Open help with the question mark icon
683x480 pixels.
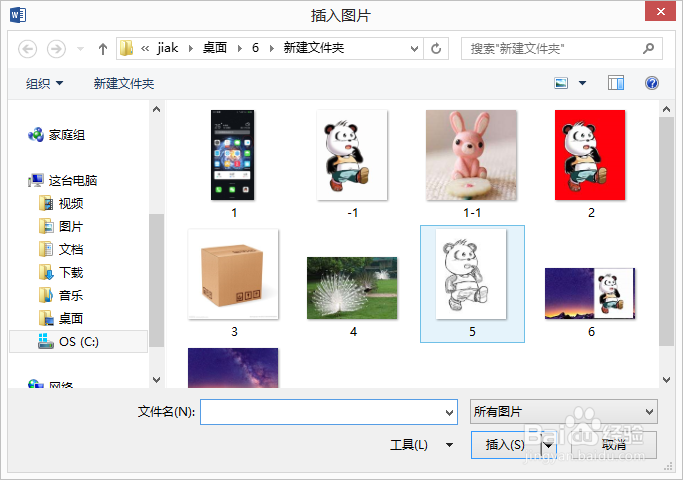click(652, 83)
